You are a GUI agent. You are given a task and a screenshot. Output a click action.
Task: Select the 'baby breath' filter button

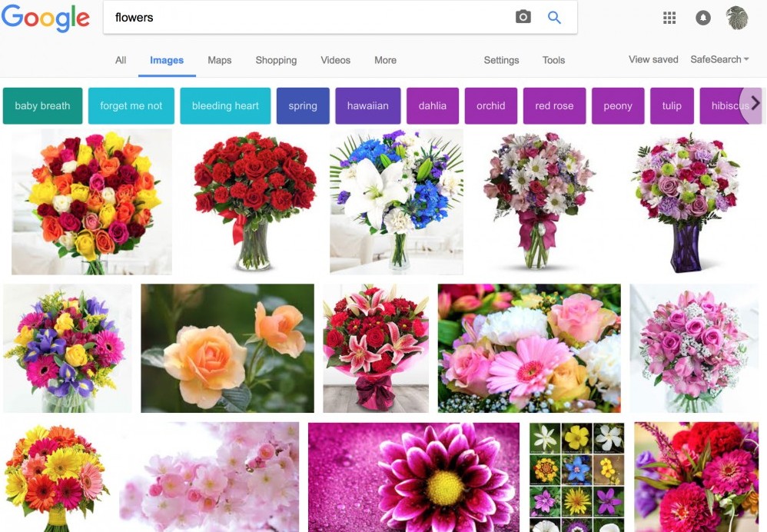[42, 105]
